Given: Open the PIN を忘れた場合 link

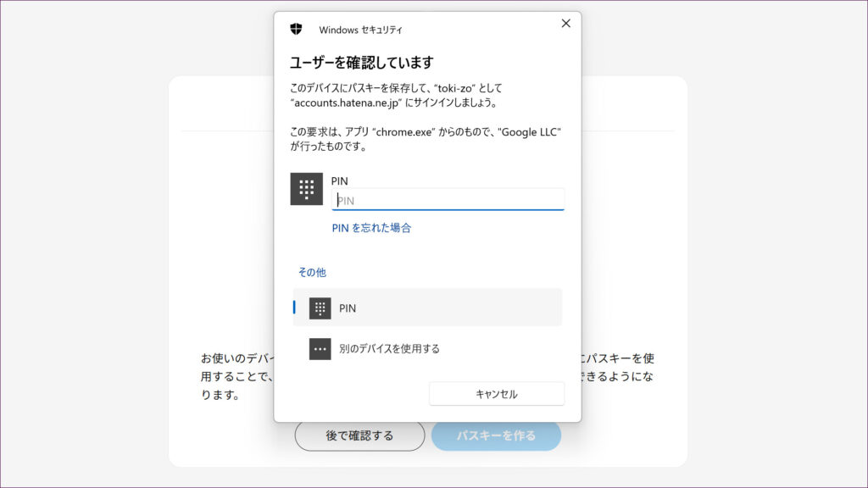Looking at the screenshot, I should [x=371, y=228].
